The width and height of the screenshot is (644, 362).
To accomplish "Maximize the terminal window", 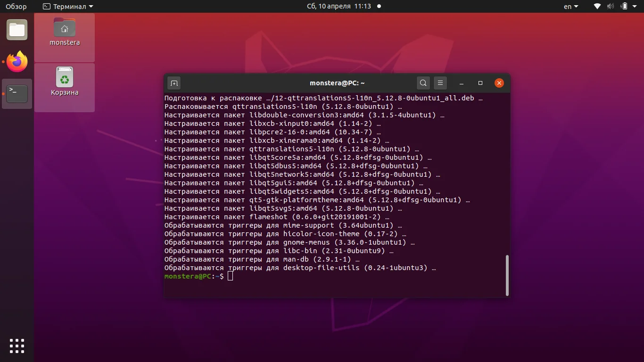I will tap(480, 83).
